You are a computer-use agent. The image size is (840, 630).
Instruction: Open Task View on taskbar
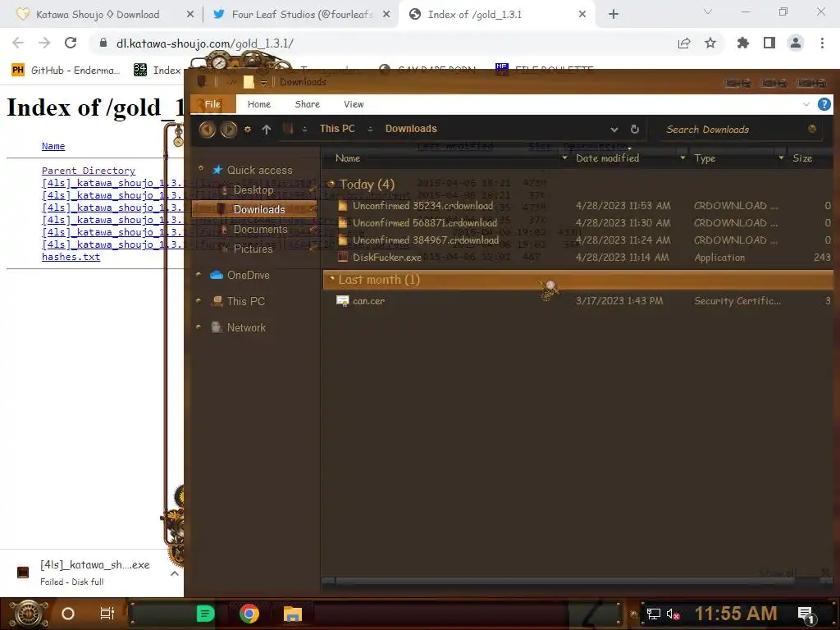point(107,614)
